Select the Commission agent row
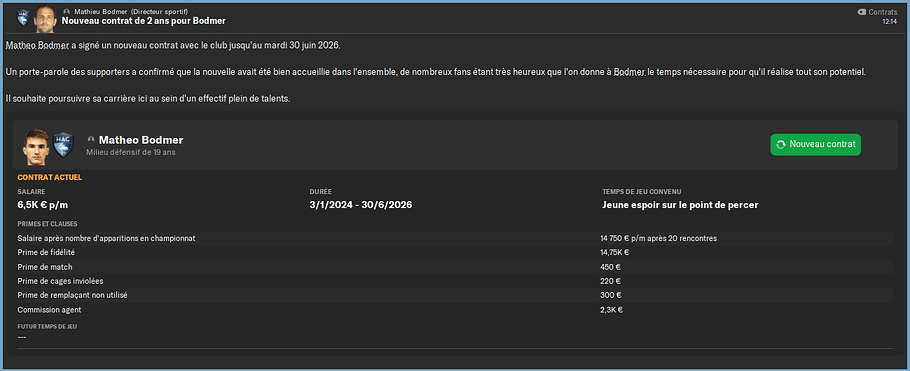910x371 pixels. (455, 309)
